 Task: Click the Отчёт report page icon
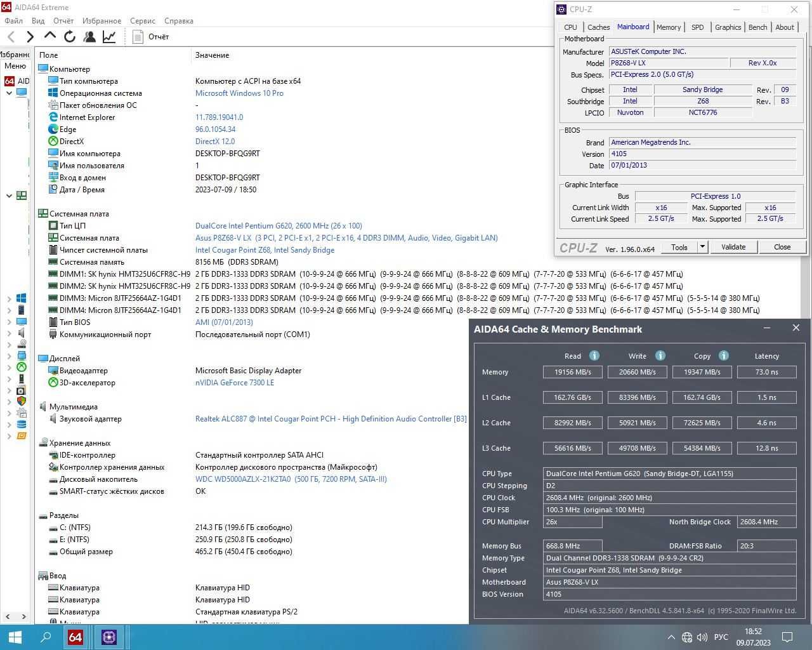click(138, 37)
